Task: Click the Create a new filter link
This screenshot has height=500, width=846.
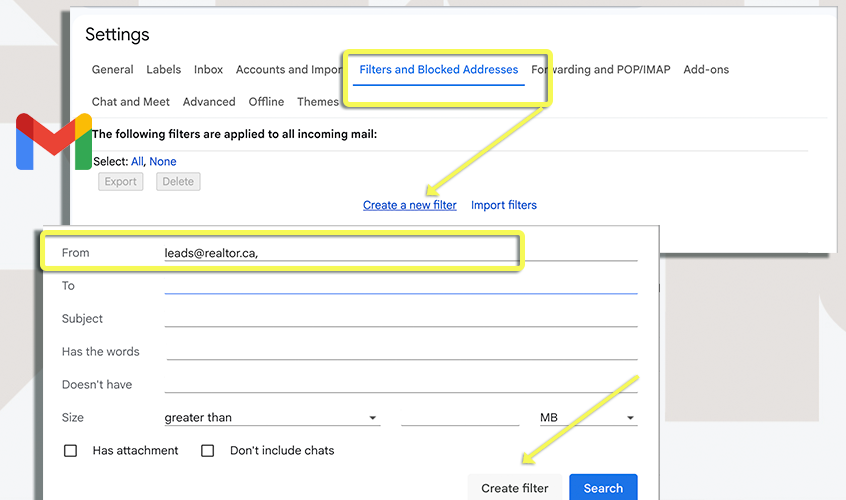Action: point(409,205)
